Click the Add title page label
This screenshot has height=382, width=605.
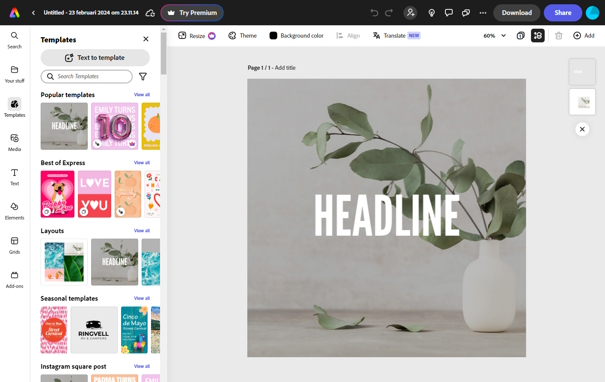pos(285,68)
